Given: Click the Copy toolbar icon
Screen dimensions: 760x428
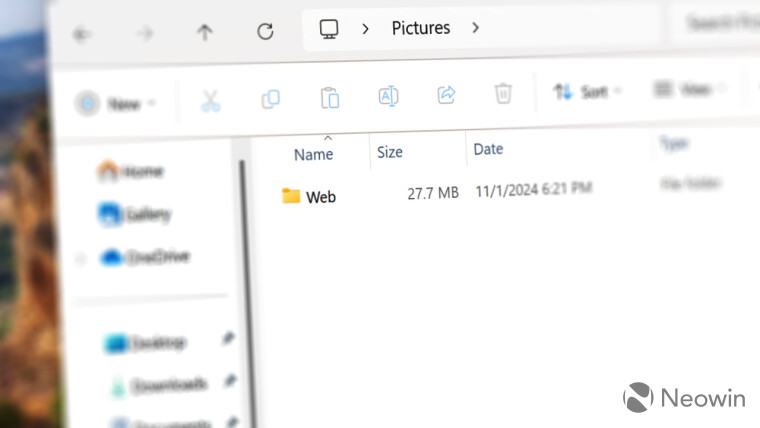Looking at the screenshot, I should 270,98.
